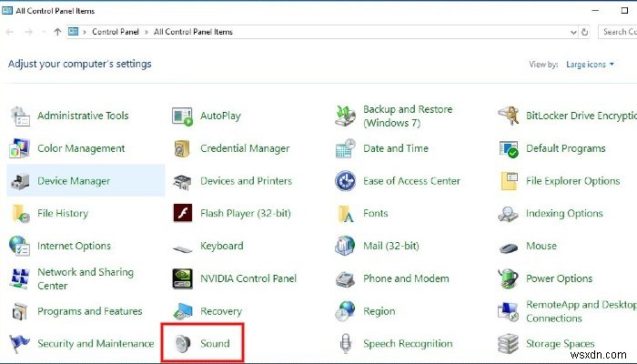The image size is (637, 364).
Task: Open the Internet Options globe icon
Action: (19, 247)
